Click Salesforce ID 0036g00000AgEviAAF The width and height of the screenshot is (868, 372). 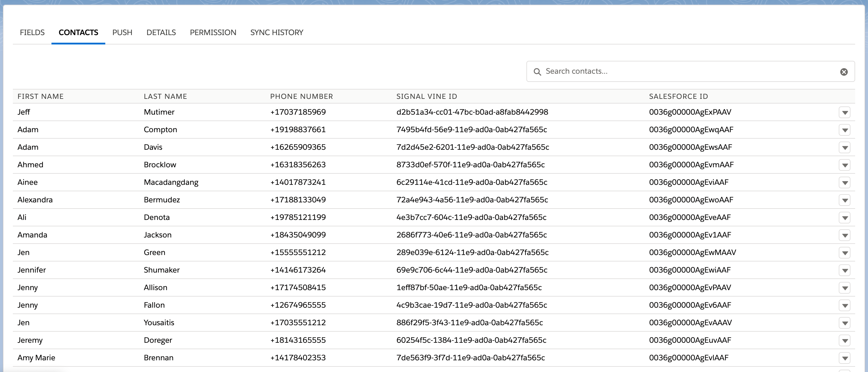[x=689, y=182]
